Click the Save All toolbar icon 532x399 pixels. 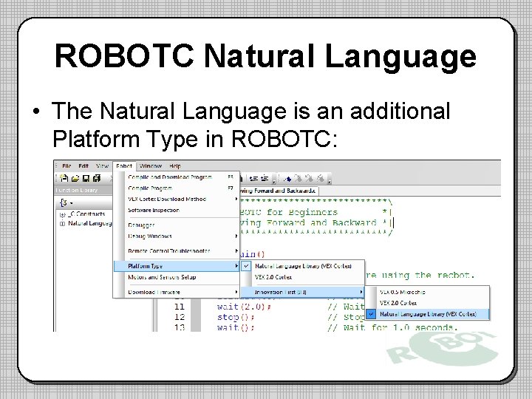97,178
